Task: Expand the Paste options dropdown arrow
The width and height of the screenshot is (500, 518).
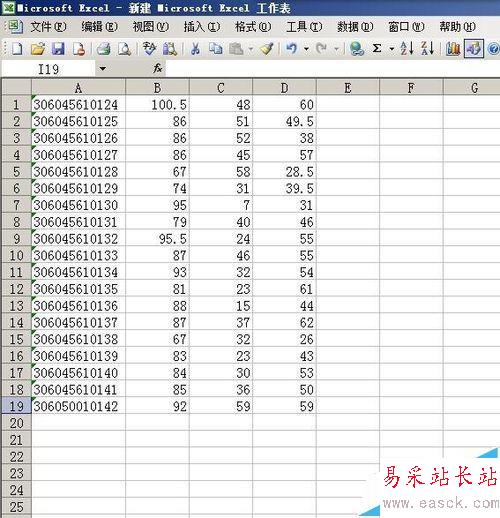Action: coord(251,49)
